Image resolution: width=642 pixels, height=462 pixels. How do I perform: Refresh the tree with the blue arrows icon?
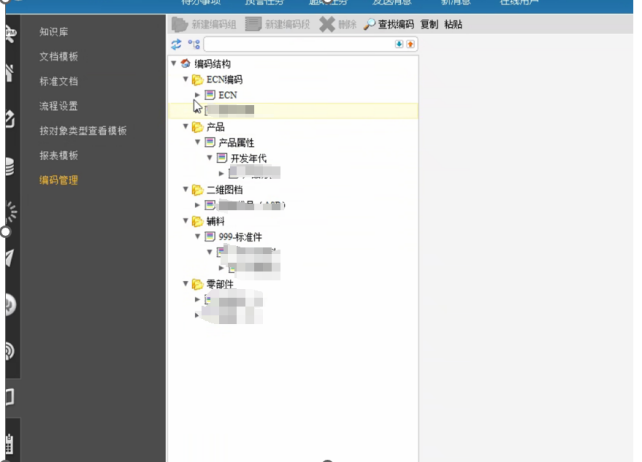point(176,44)
